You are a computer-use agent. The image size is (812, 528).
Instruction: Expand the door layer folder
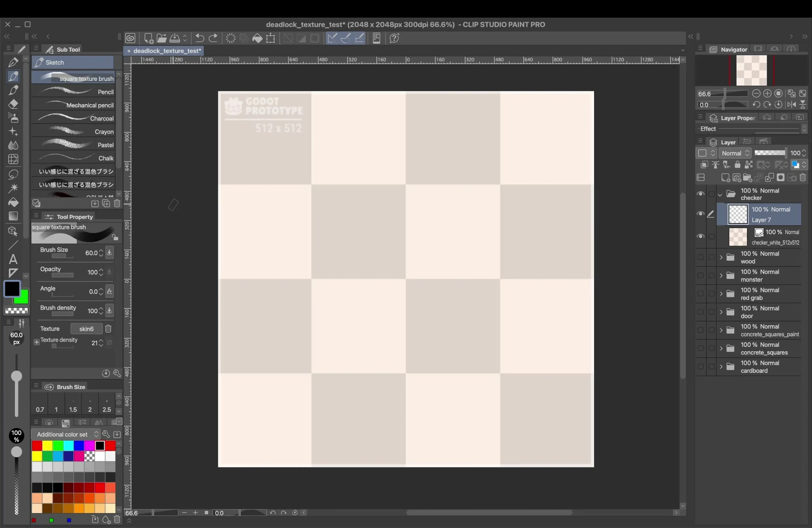pyautogui.click(x=721, y=312)
